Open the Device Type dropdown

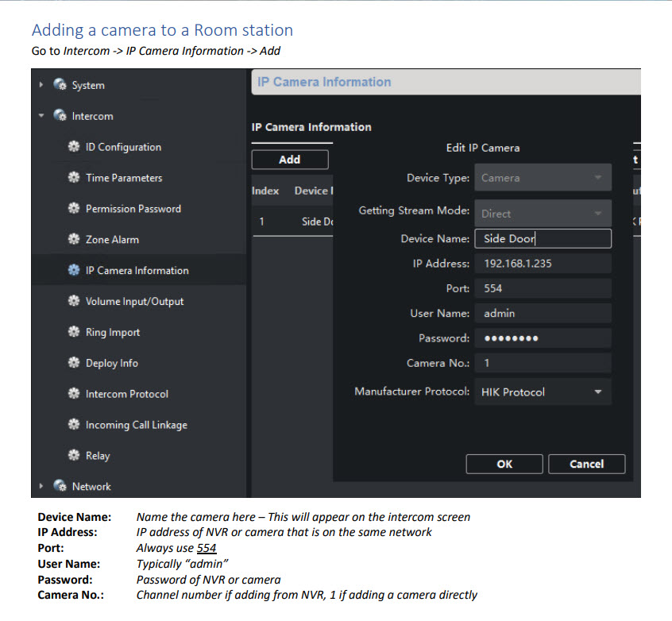pos(543,177)
